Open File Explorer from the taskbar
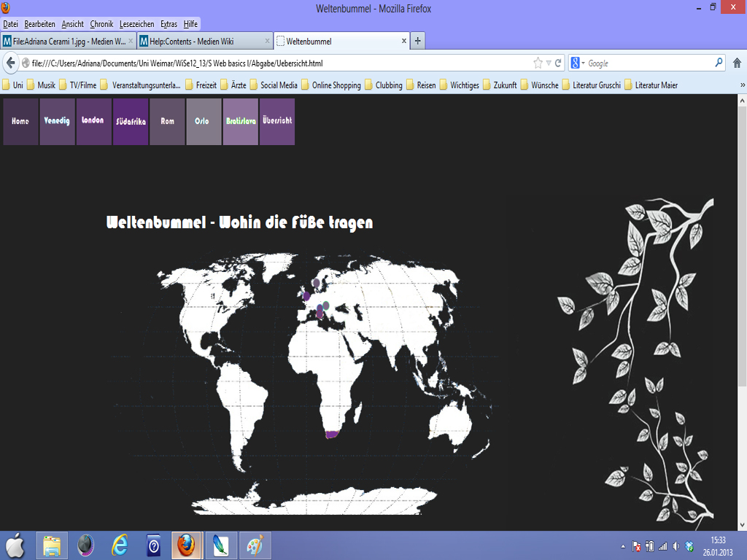This screenshot has width=747, height=560. (x=52, y=545)
